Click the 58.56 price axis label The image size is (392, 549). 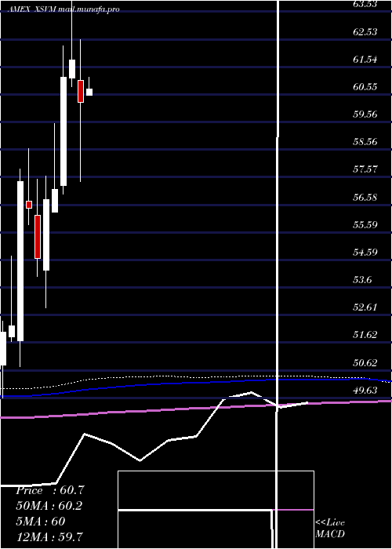pyautogui.click(x=365, y=142)
